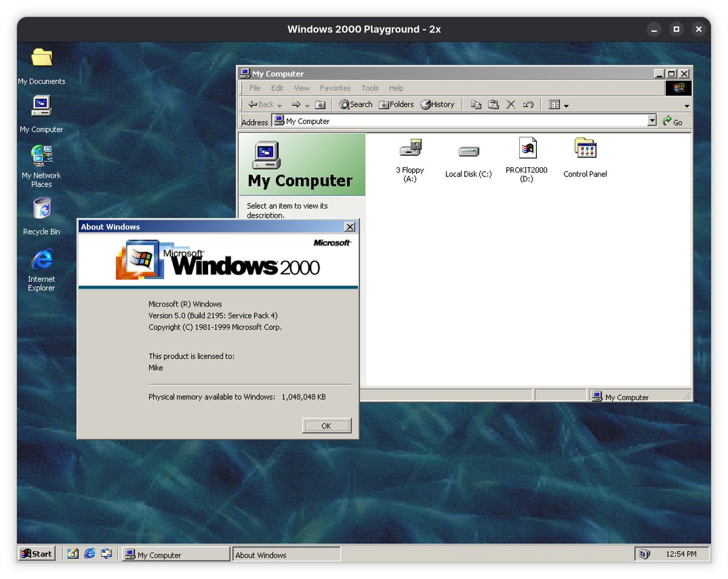
Task: Switch to My Computer taskbar button
Action: [176, 554]
